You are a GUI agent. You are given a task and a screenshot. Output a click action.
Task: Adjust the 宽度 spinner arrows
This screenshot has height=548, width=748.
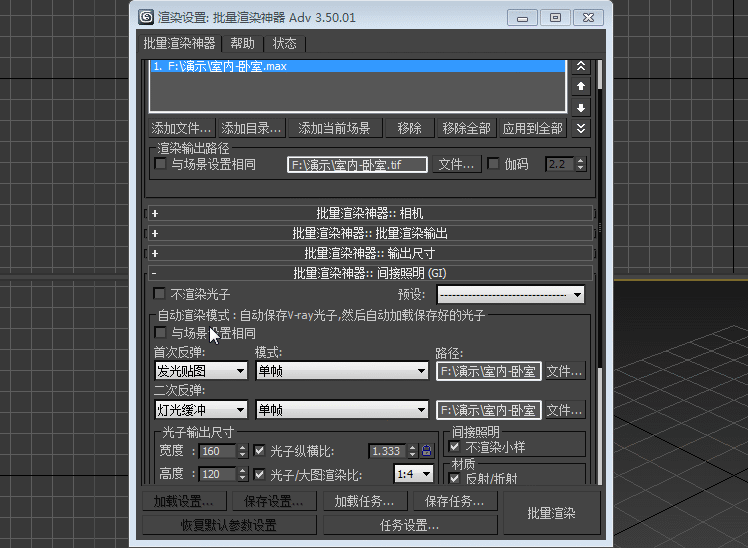click(242, 451)
